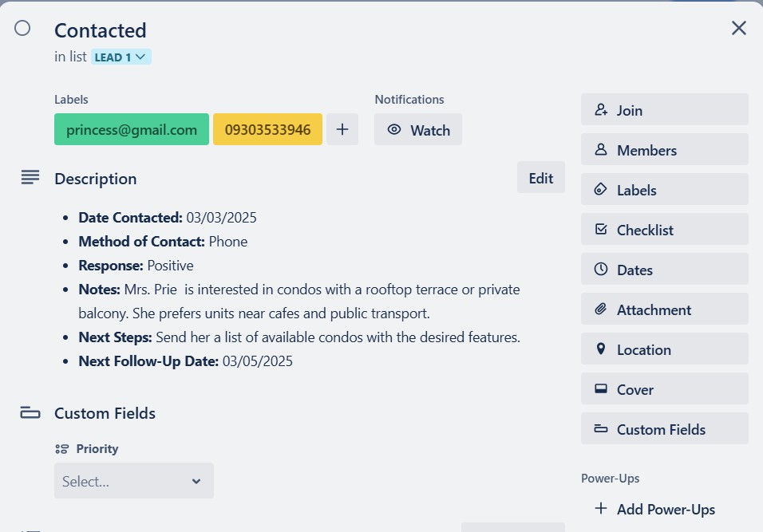Choose a card Cover
Image resolution: width=763 pixels, height=532 pixels.
664,389
